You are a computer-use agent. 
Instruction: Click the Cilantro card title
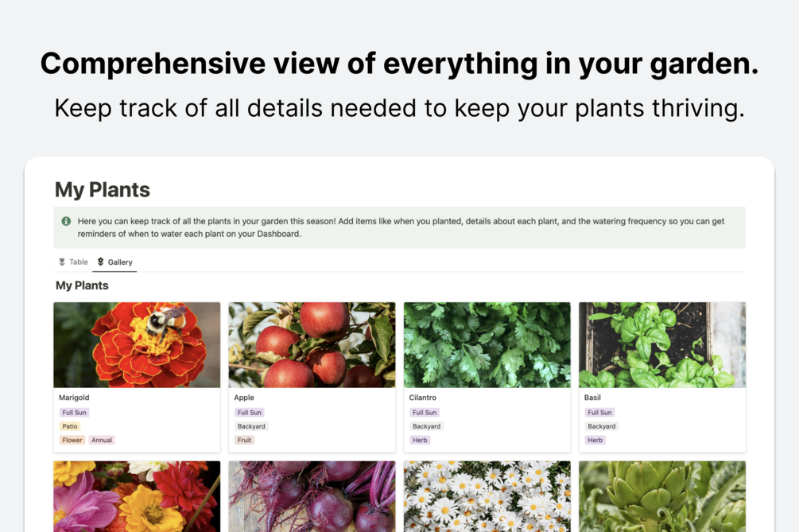pos(422,398)
